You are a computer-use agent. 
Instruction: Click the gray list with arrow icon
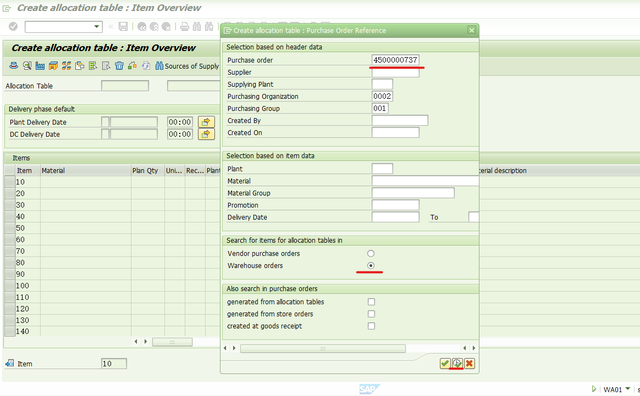click(x=106, y=65)
